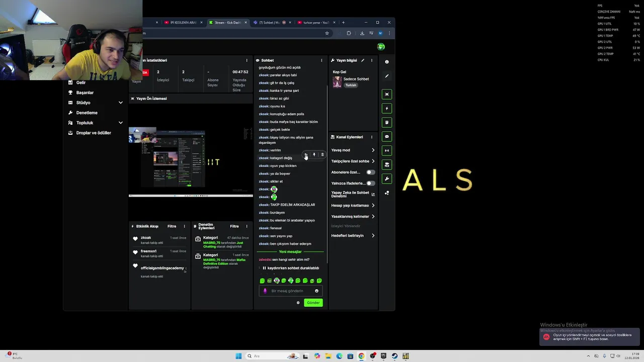Click the Windows taskbar search box
The width and height of the screenshot is (644, 362).
tap(272, 356)
